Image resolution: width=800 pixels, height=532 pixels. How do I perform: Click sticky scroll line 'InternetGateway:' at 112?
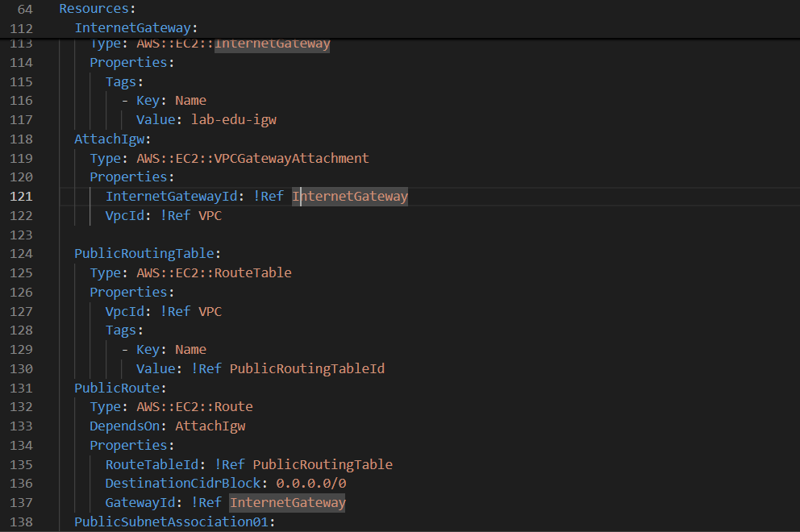(136, 28)
